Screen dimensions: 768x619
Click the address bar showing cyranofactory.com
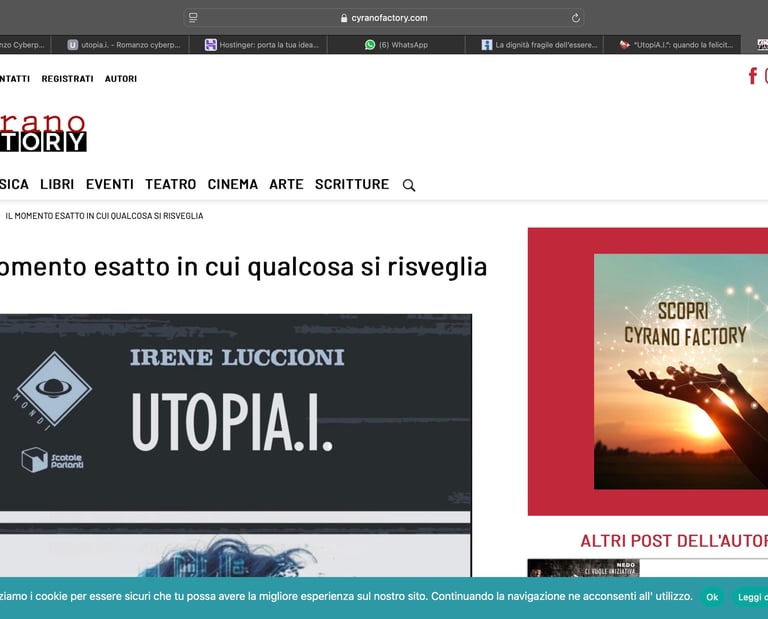pyautogui.click(x=384, y=18)
